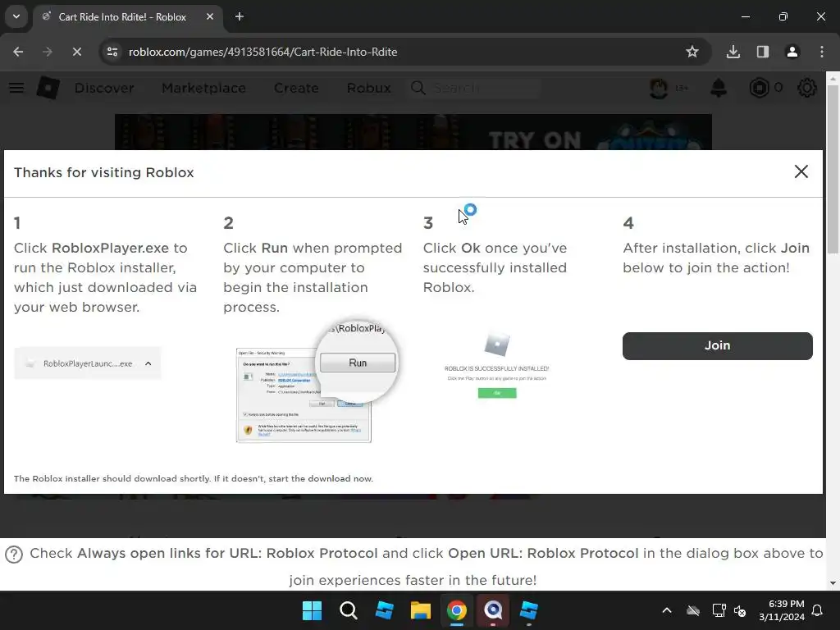Image resolution: width=840 pixels, height=630 pixels.
Task: Close the Cart Ride Into Rdite! tab
Action: (210, 16)
